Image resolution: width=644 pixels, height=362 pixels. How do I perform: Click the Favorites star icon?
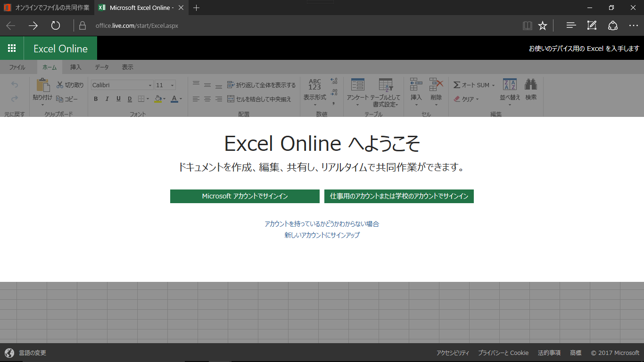543,25
